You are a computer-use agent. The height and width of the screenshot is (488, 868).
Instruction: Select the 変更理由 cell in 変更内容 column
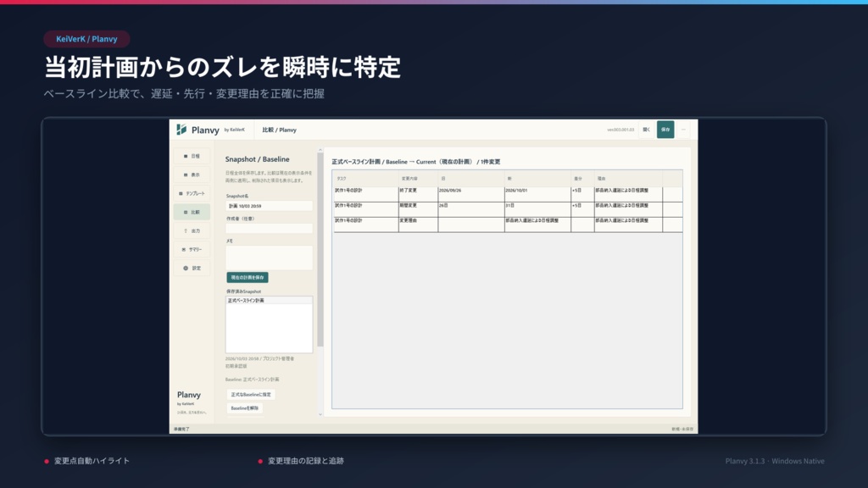[418, 224]
